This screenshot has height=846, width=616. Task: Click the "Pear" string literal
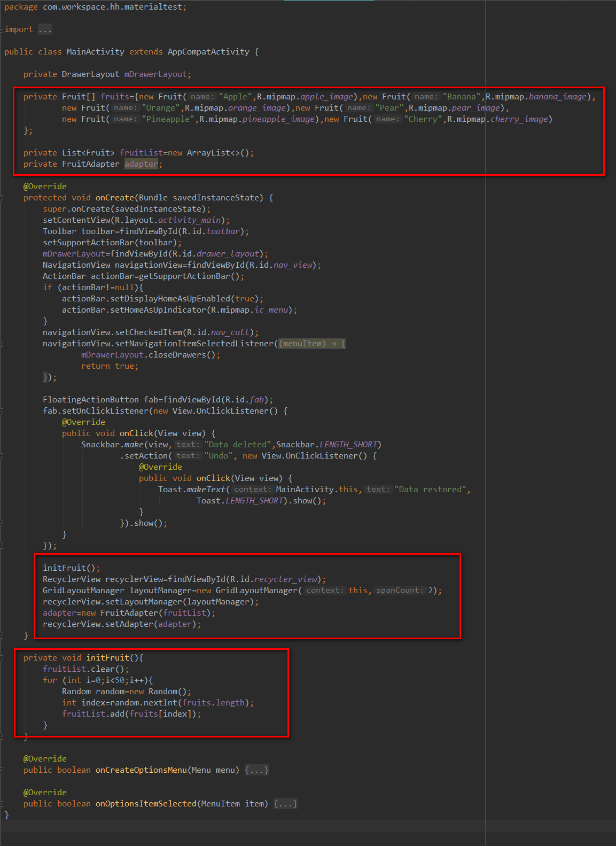[389, 108]
